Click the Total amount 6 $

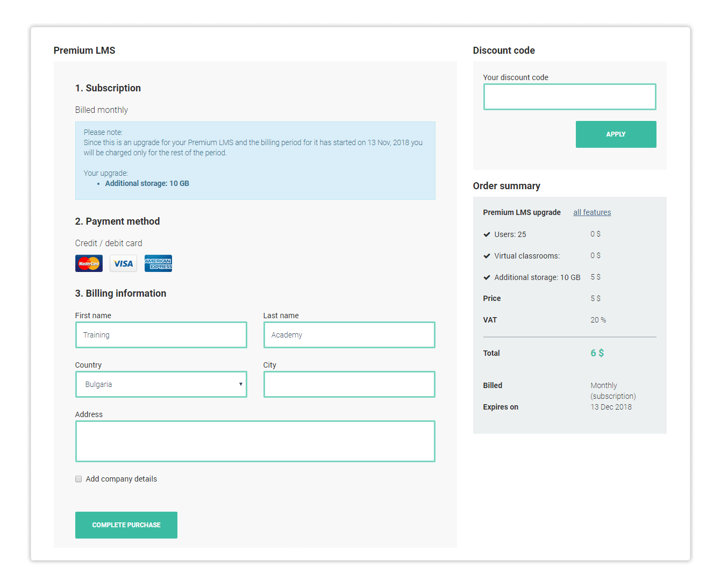point(597,353)
